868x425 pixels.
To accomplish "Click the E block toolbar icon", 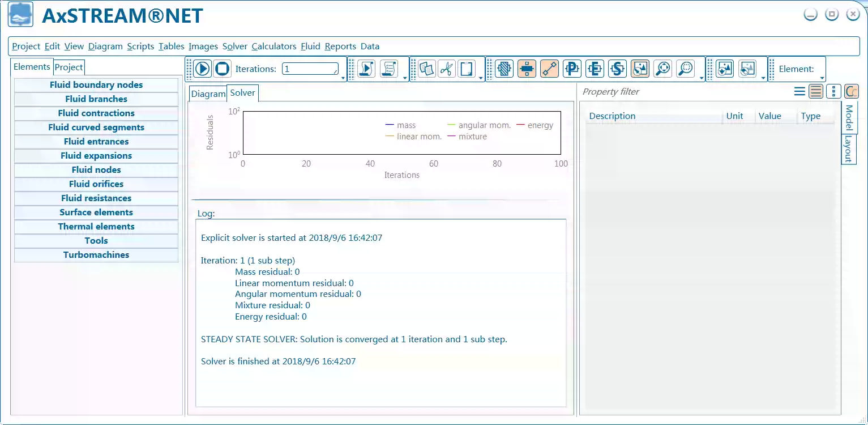I will [595, 69].
